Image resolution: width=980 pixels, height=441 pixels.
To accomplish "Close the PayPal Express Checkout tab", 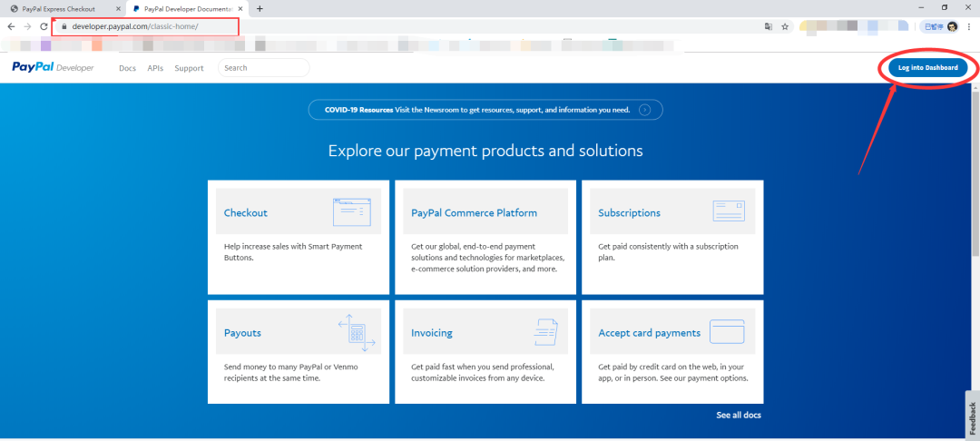I will 119,9.
